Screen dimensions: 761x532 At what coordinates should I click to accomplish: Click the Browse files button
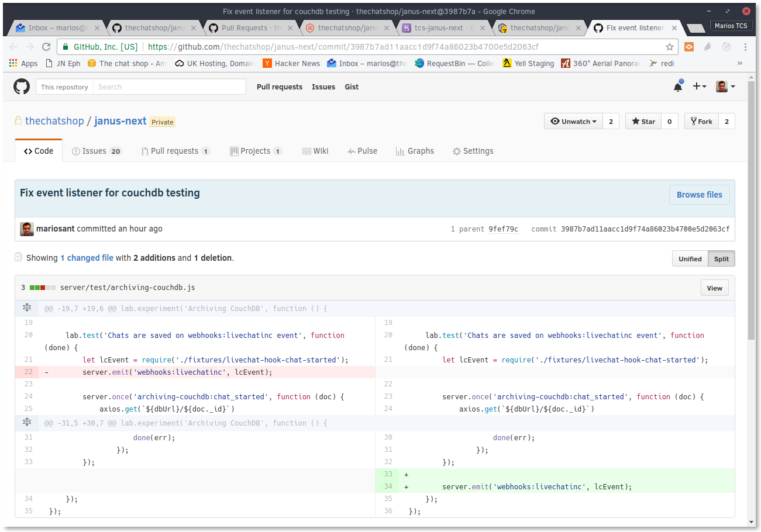tap(700, 195)
